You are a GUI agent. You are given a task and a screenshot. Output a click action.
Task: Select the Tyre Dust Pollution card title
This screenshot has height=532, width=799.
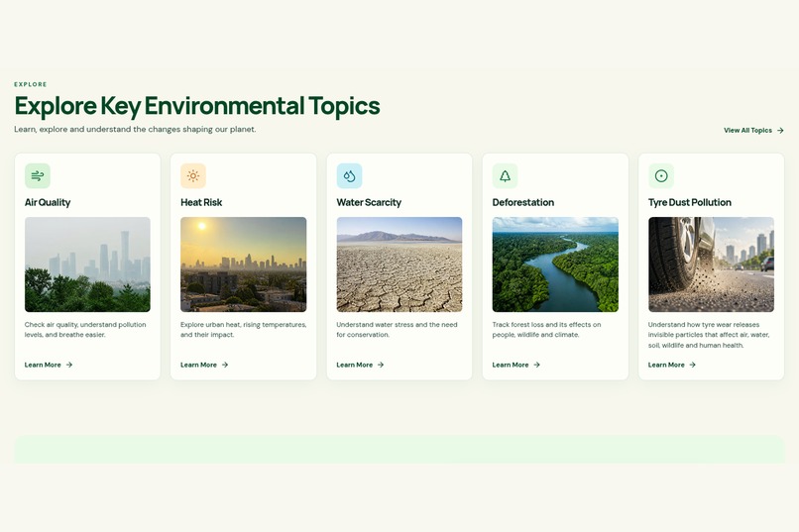[689, 203]
